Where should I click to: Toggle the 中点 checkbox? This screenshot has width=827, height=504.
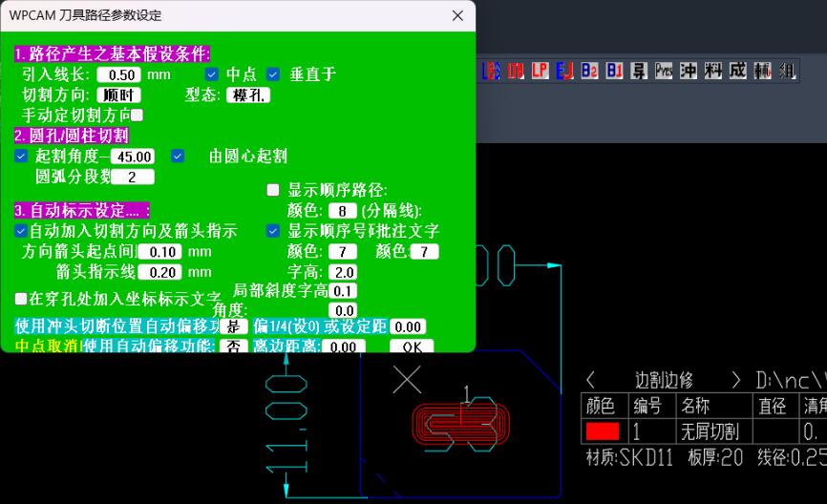pos(211,73)
